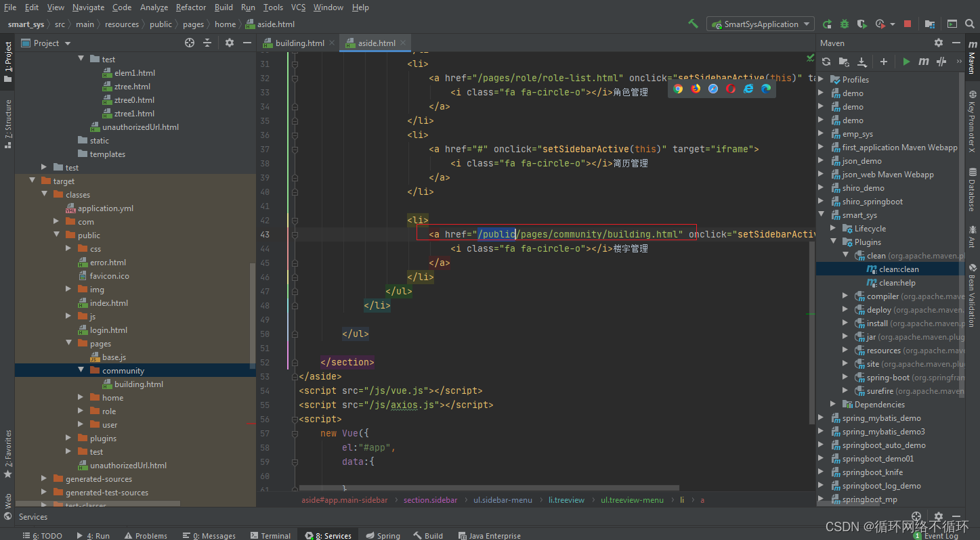Click the profiler run icon
The image size is (980, 540).
tap(880, 24)
